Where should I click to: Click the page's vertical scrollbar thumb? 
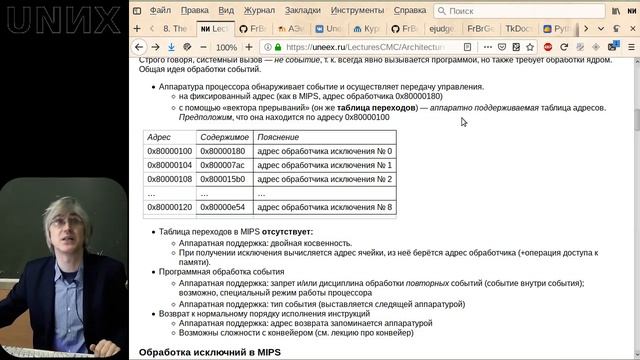point(637,120)
